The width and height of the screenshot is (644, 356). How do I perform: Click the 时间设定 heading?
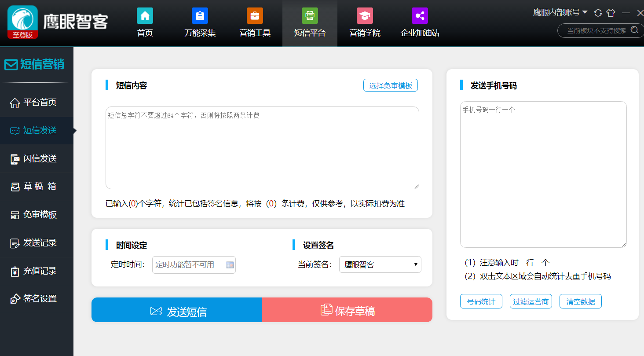(132, 245)
